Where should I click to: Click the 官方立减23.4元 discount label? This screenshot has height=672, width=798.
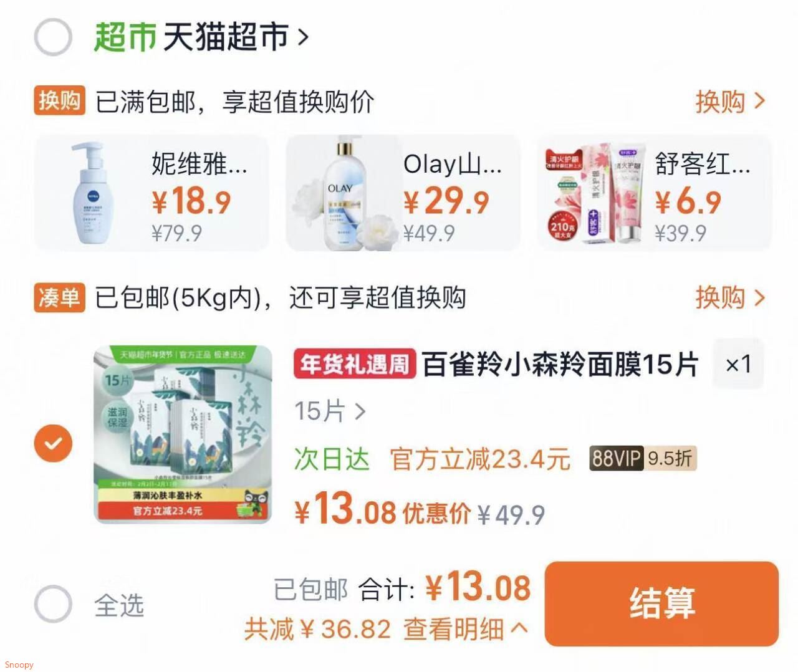[480, 459]
